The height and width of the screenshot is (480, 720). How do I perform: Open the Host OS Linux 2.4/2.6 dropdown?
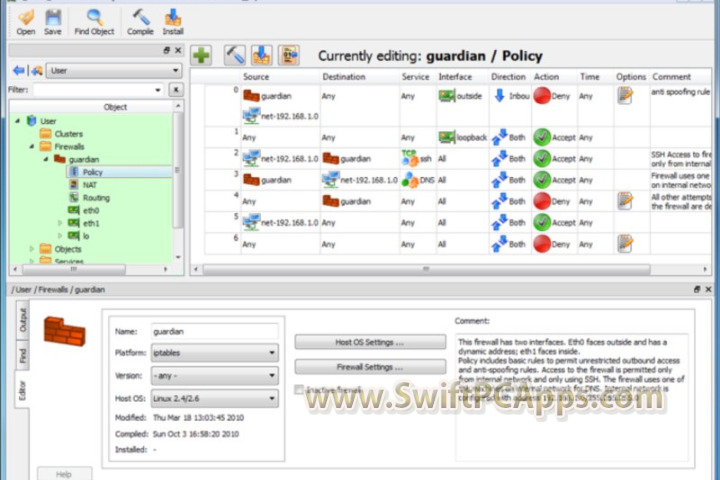point(214,398)
